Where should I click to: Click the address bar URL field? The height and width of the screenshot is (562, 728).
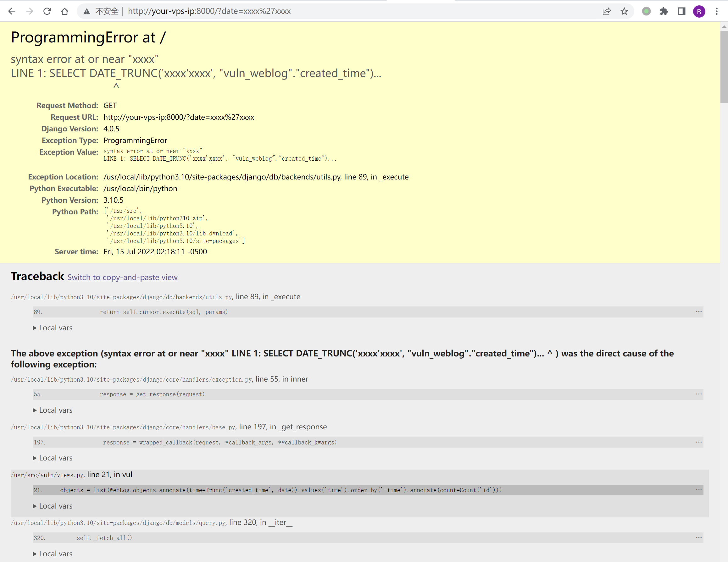pyautogui.click(x=333, y=11)
